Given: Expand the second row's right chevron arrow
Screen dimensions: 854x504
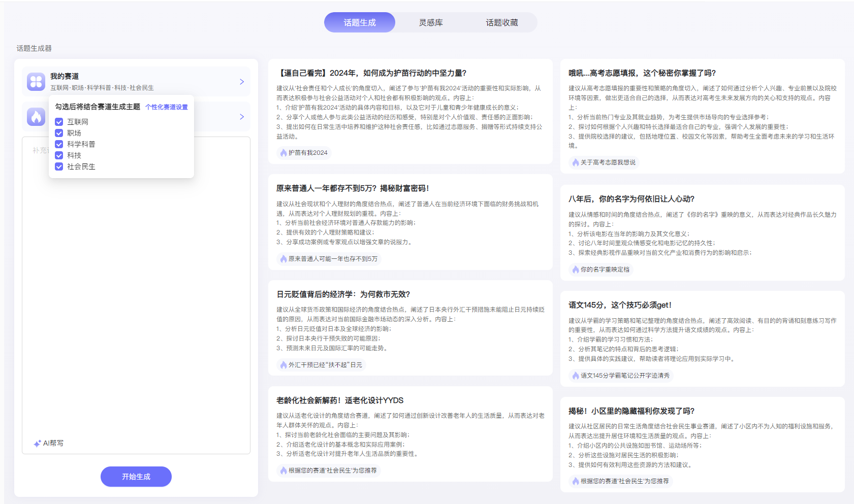Looking at the screenshot, I should (242, 117).
